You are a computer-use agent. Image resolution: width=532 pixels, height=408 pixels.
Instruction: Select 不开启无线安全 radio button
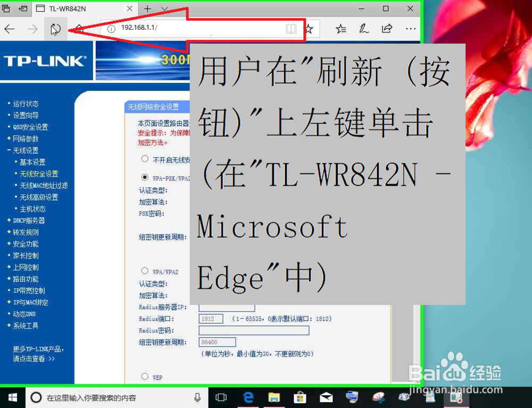point(145,159)
